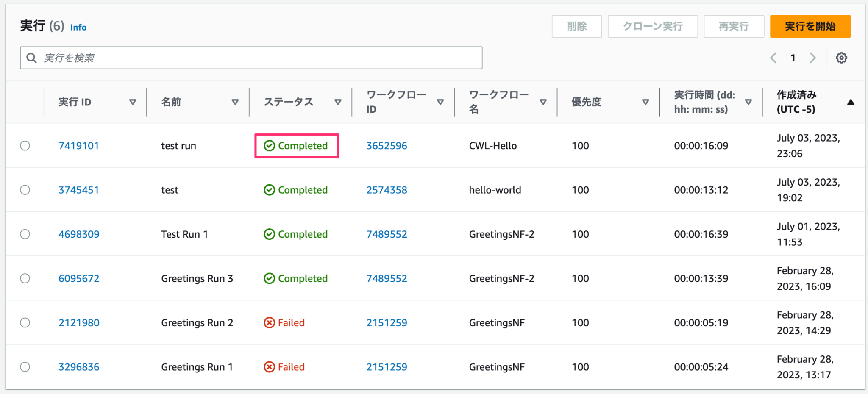Image resolution: width=868 pixels, height=394 pixels.
Task: Click the 作成済み column sort arrow
Action: 851,102
